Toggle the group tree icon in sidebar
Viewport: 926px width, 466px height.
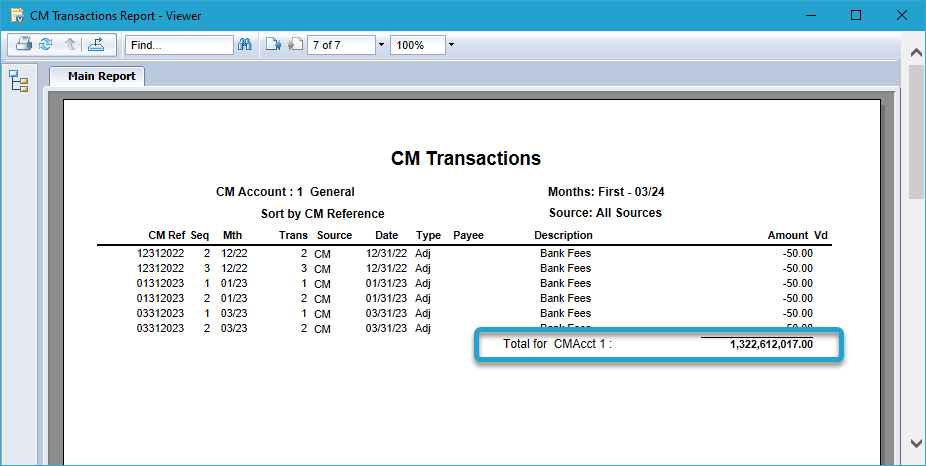pyautogui.click(x=19, y=81)
